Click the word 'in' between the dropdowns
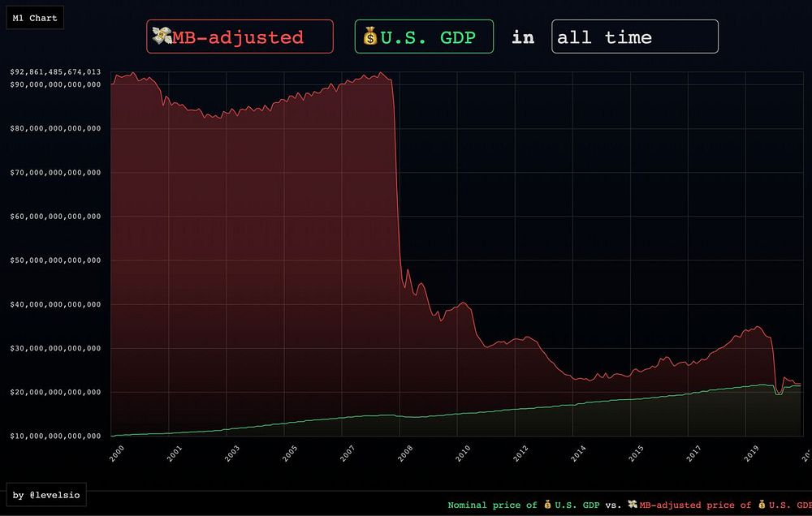The height and width of the screenshot is (516, 812). tap(523, 37)
